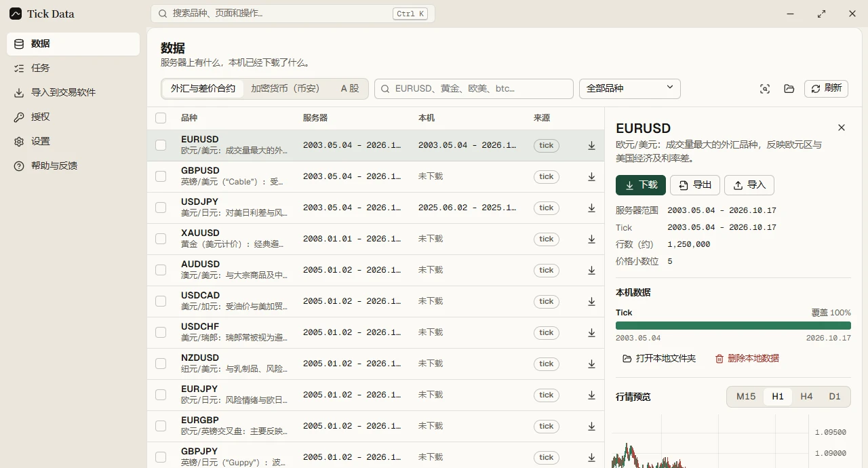Viewport: 868px width, 468px height.
Task: Open 导入到交易软件 sidebar page
Action: (73, 92)
